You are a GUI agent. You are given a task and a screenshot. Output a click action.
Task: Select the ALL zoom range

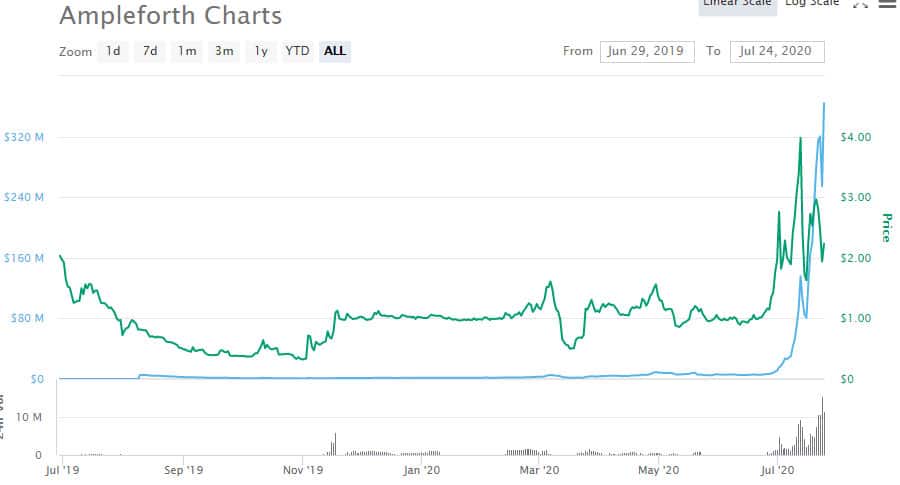click(x=336, y=51)
